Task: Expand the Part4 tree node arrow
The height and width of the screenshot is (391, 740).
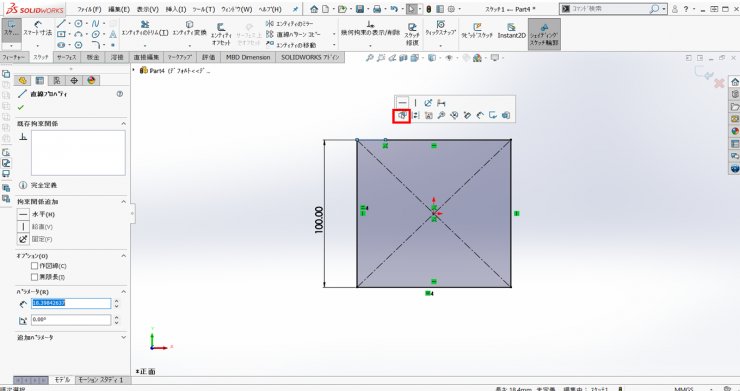Action: point(134,70)
